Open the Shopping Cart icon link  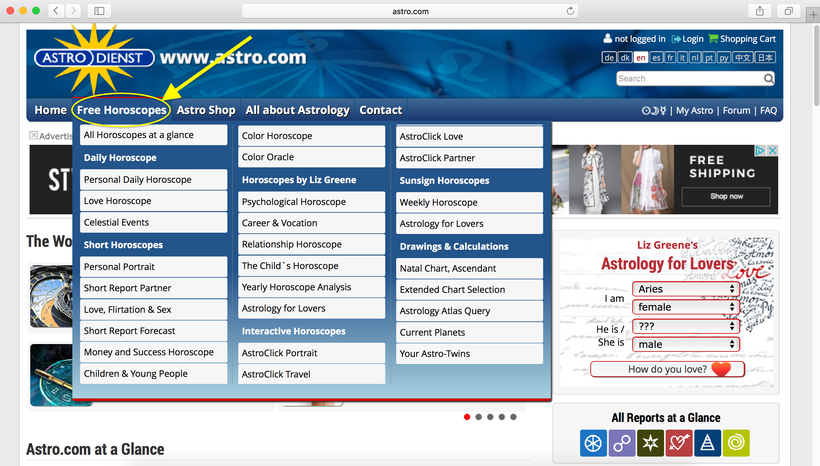(713, 39)
